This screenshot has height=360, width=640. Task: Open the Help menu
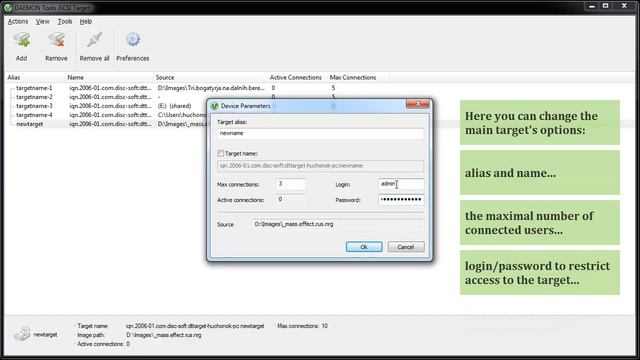coord(85,21)
